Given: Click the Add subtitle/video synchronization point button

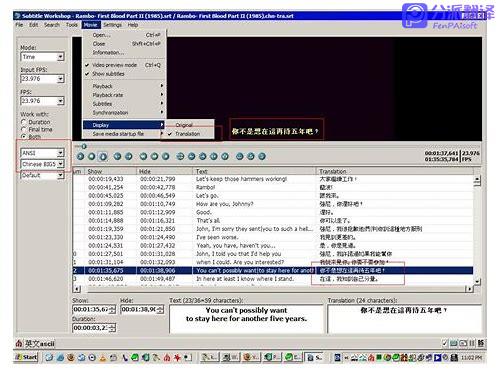Looking at the screenshot, I should click(262, 156).
